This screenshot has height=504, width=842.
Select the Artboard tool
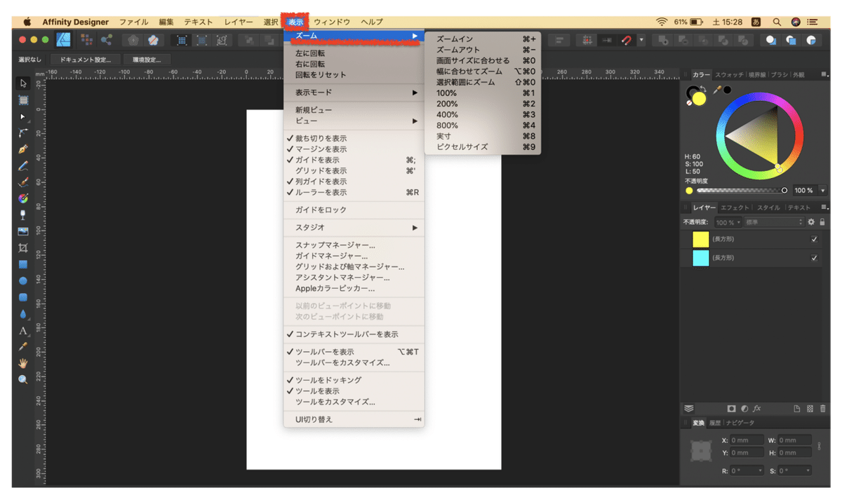(x=23, y=100)
